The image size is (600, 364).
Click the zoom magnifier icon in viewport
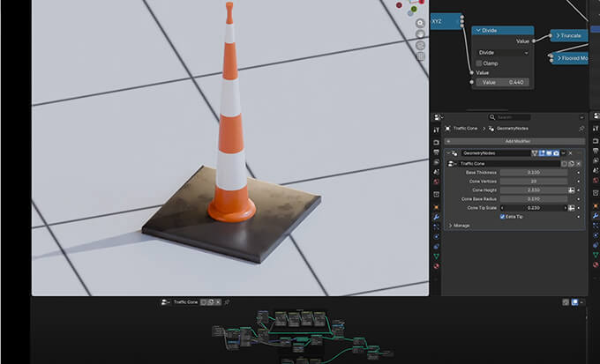419,22
